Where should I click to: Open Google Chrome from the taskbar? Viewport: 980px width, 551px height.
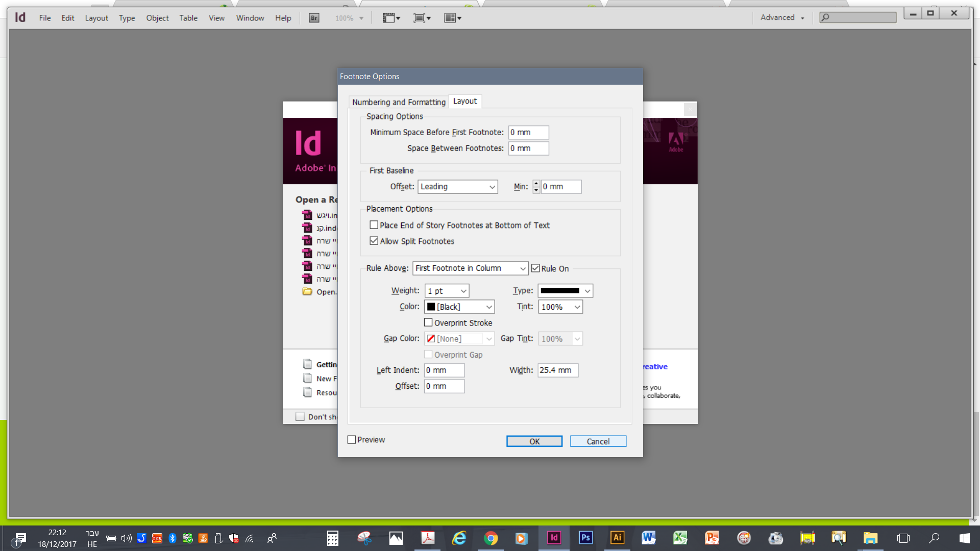click(x=491, y=538)
